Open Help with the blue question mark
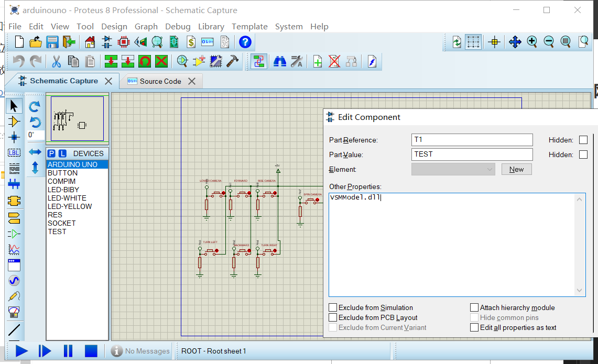 point(245,42)
